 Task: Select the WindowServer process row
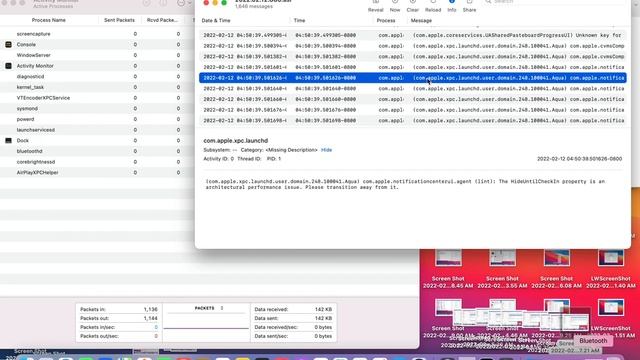(x=97, y=55)
